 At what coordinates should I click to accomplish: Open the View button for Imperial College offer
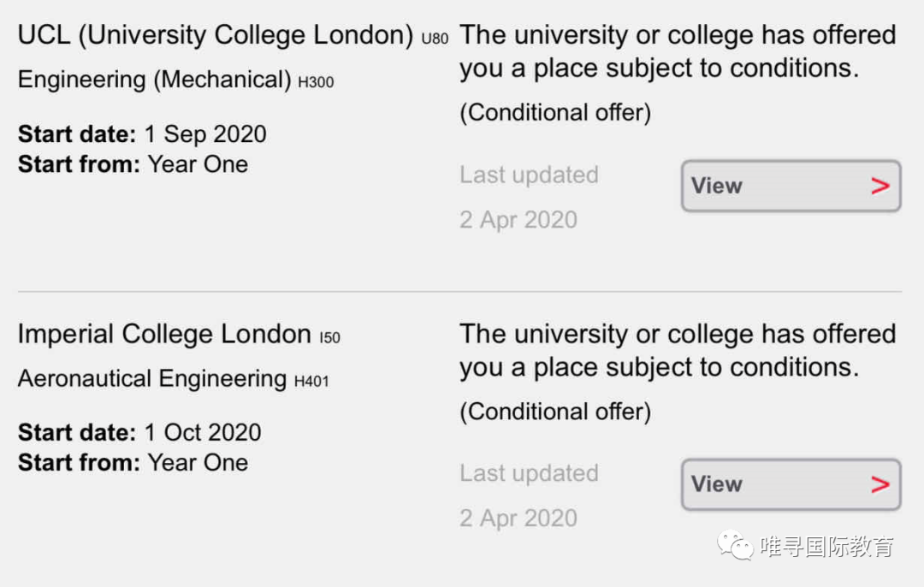(791, 484)
